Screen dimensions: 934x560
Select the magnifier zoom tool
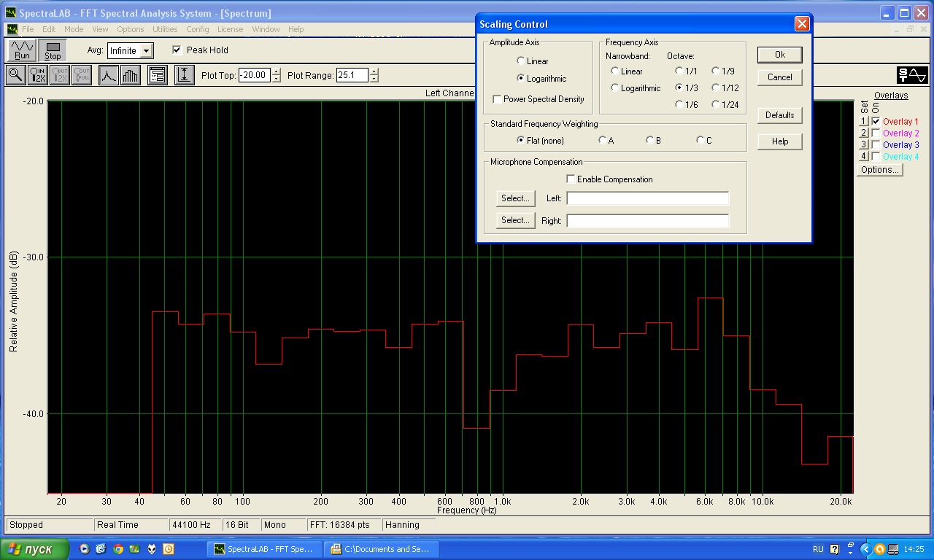[15, 75]
